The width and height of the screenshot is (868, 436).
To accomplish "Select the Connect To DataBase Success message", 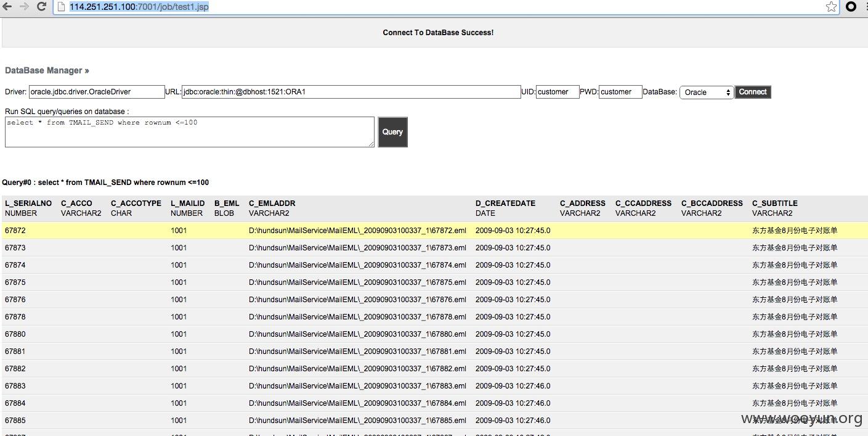I will tap(438, 33).
